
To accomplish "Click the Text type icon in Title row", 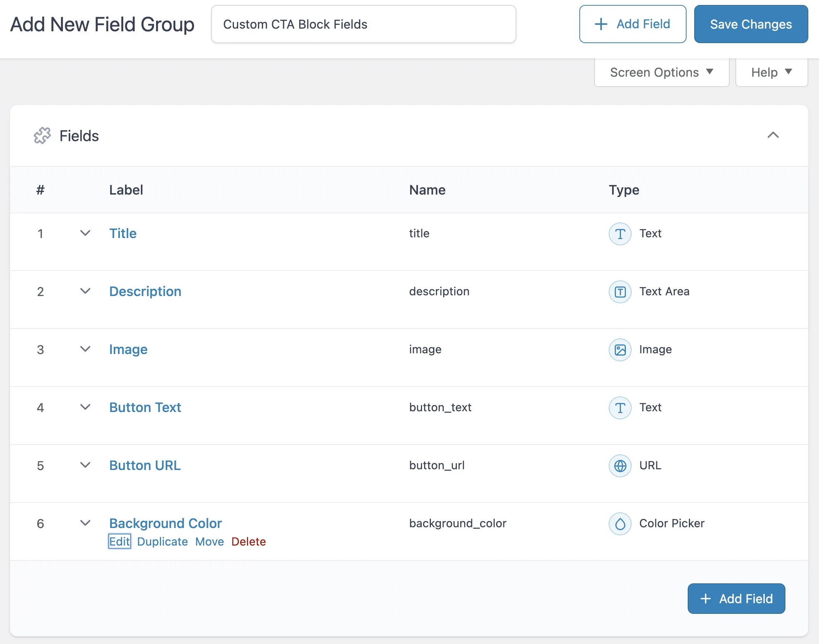I will pos(620,234).
